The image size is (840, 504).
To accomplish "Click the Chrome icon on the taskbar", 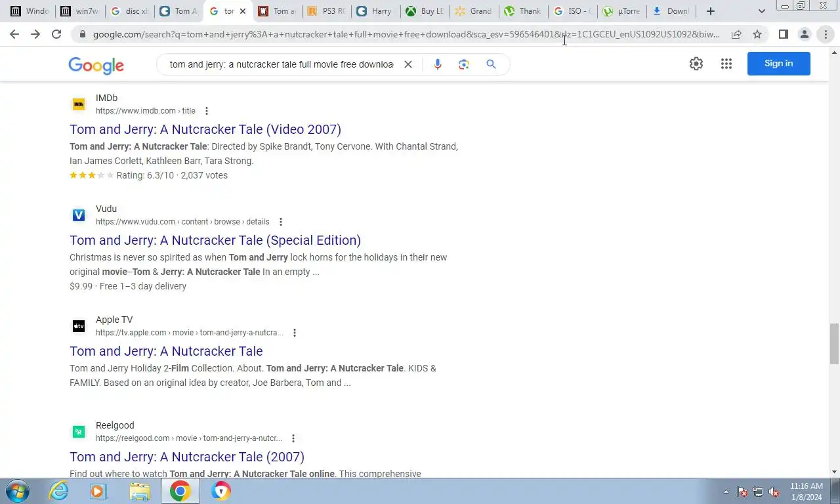I will pos(180,491).
